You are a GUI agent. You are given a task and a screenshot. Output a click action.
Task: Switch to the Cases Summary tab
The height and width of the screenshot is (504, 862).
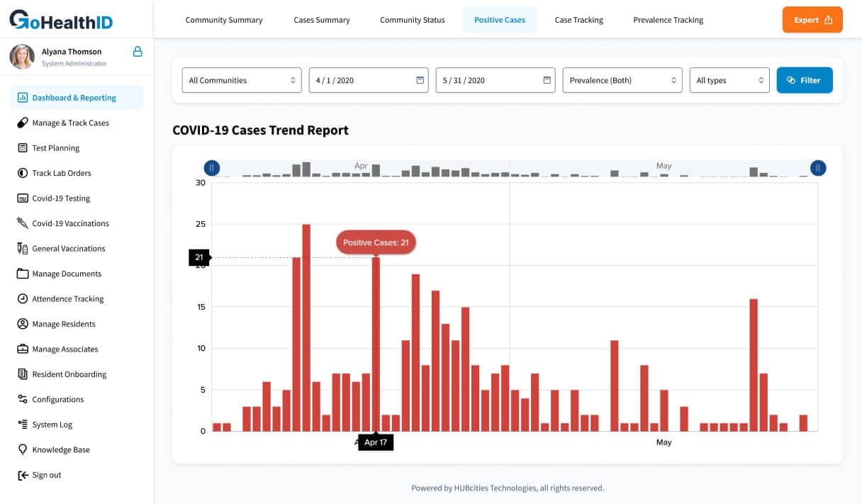[x=322, y=20]
